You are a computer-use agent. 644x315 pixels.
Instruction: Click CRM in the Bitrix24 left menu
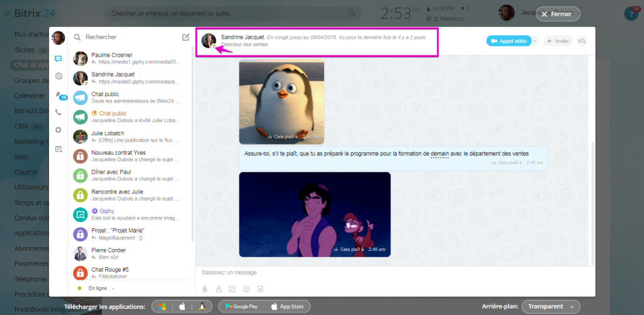coord(21,126)
